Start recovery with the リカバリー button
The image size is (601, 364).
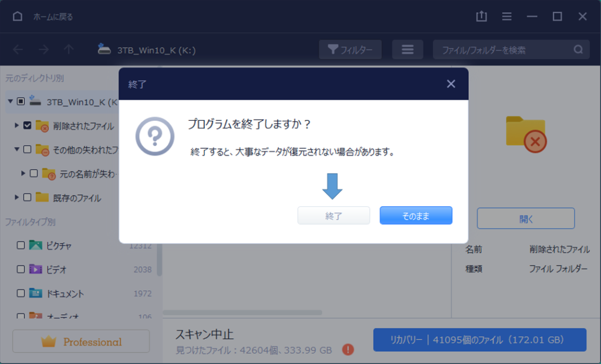coord(480,340)
